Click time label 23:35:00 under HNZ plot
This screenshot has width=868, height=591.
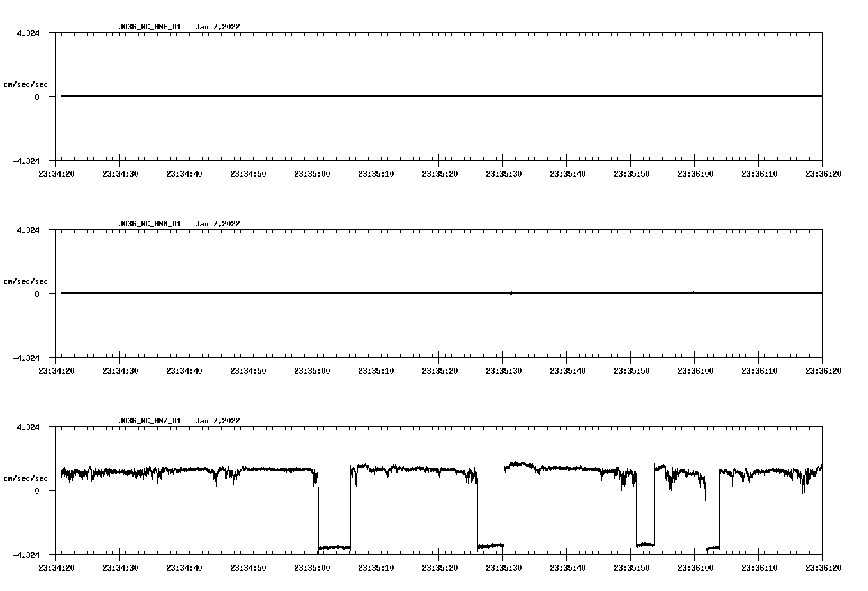(311, 567)
